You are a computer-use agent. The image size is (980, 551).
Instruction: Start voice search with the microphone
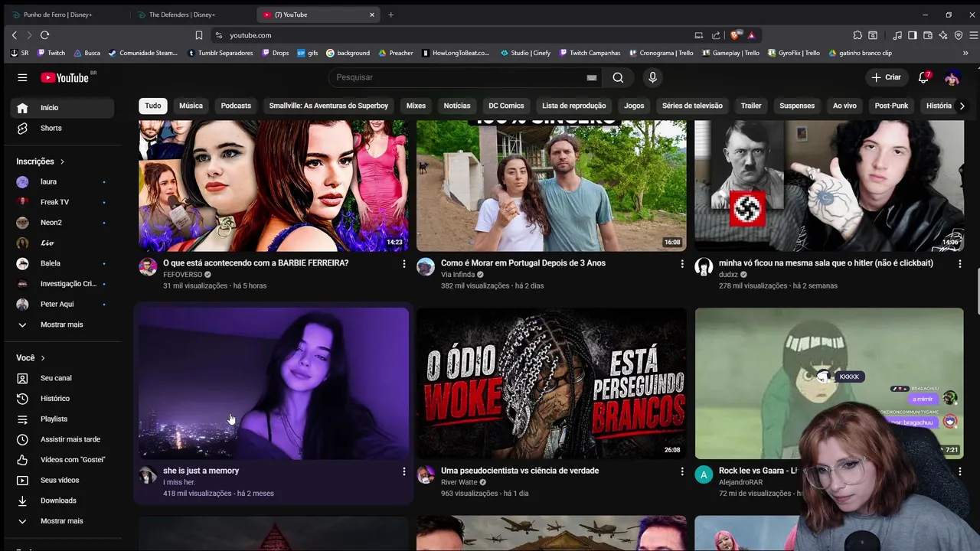click(652, 77)
